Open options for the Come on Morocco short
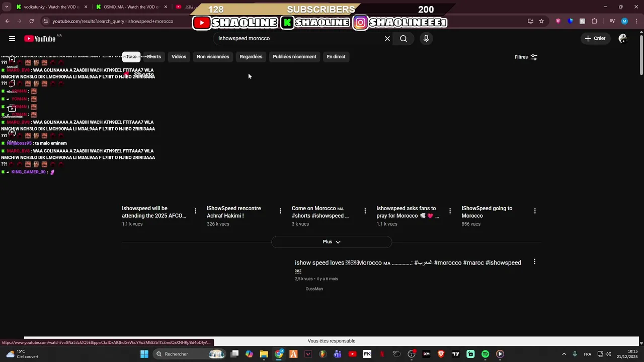Viewport: 644px width, 362px height. [365, 211]
